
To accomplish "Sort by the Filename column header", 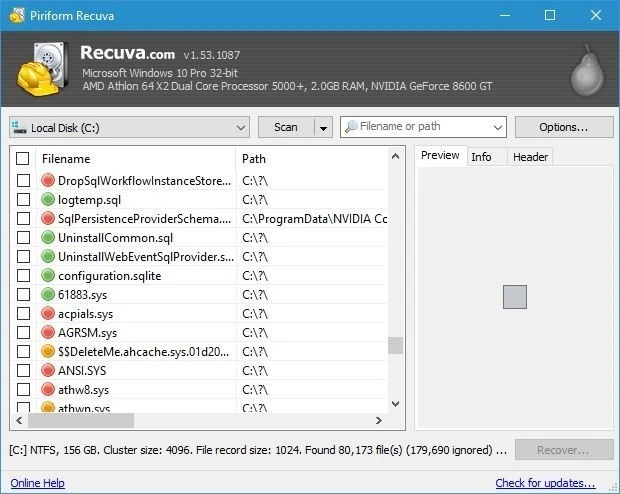I will click(x=136, y=159).
